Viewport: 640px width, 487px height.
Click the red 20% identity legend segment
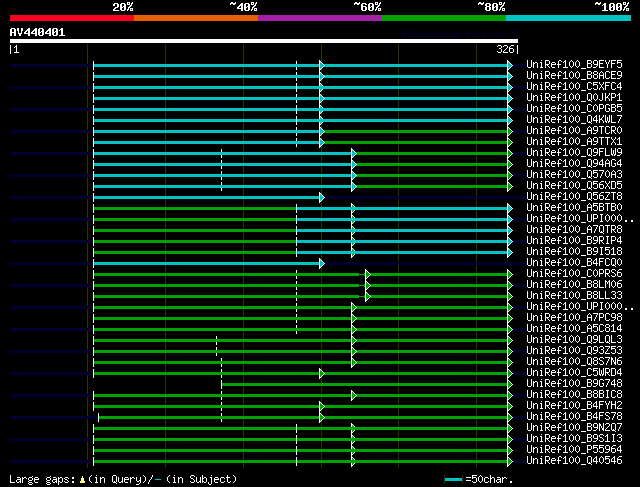pyautogui.click(x=72, y=18)
